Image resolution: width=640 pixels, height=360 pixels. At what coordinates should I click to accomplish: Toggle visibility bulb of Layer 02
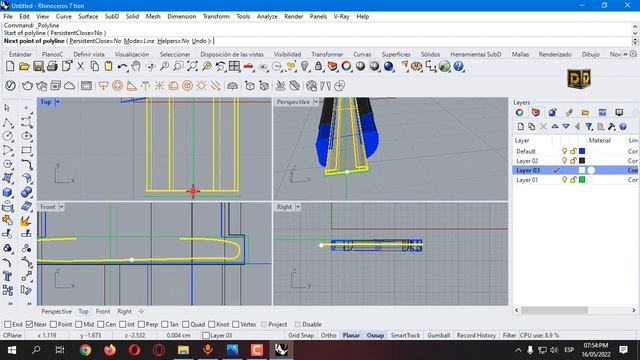564,161
